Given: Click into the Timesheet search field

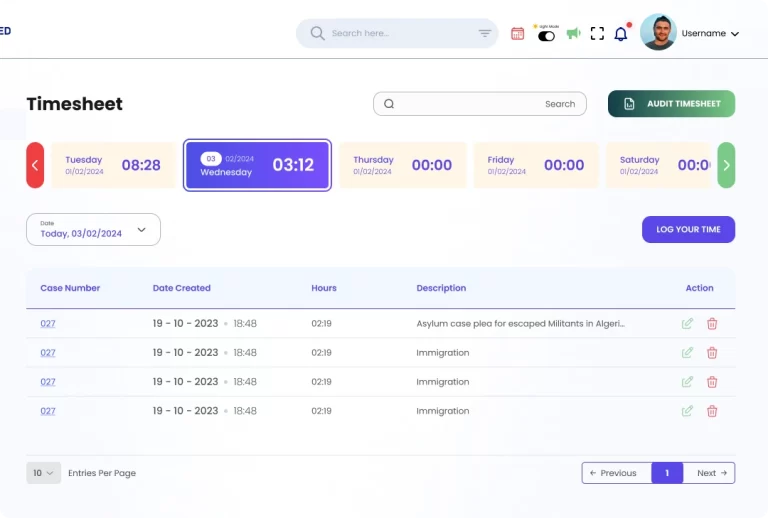Looking at the screenshot, I should click(x=470, y=104).
